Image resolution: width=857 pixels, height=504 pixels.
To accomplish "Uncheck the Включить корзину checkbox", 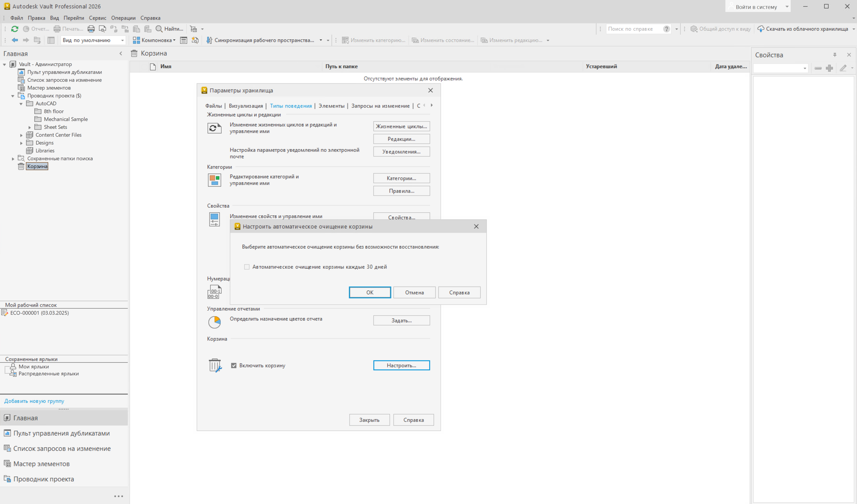I will (234, 366).
